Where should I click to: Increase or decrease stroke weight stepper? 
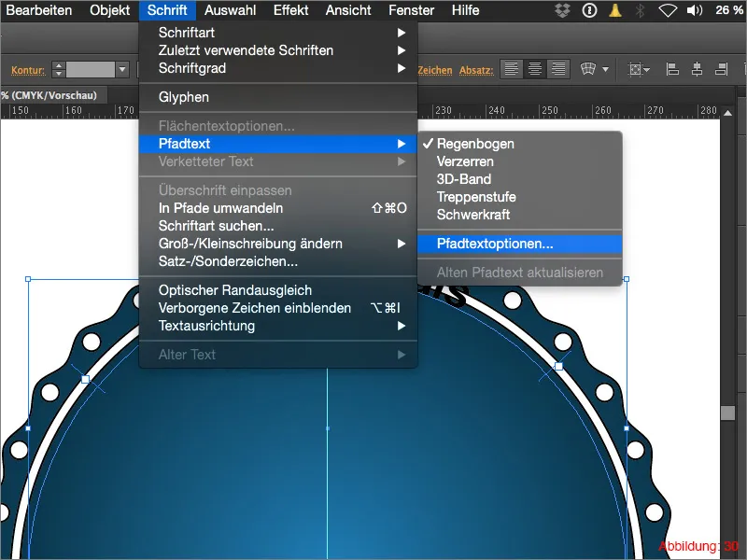click(x=58, y=69)
